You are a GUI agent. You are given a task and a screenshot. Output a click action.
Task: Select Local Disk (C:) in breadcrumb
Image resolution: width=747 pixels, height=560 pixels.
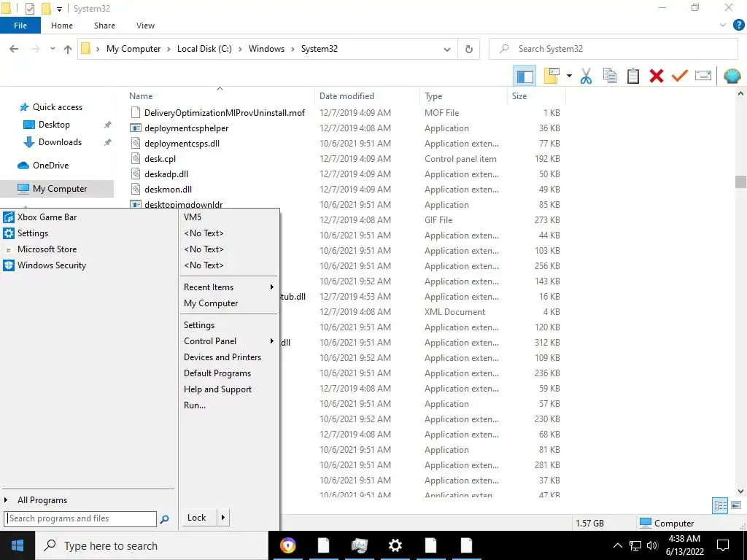click(204, 49)
